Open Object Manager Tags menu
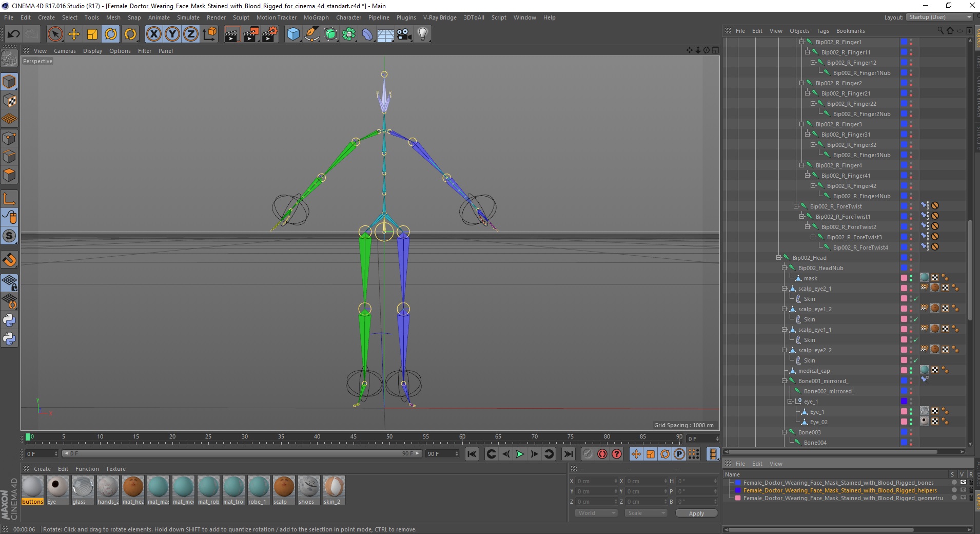 coord(822,31)
